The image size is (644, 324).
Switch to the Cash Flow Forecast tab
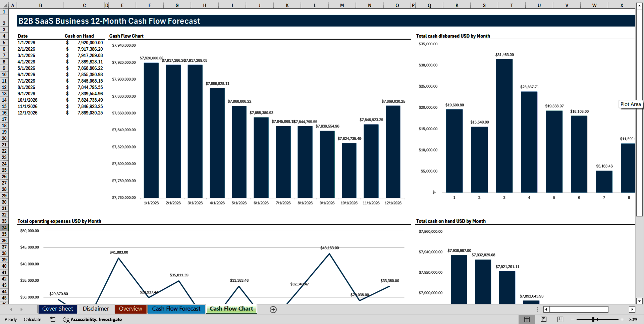[x=176, y=309]
